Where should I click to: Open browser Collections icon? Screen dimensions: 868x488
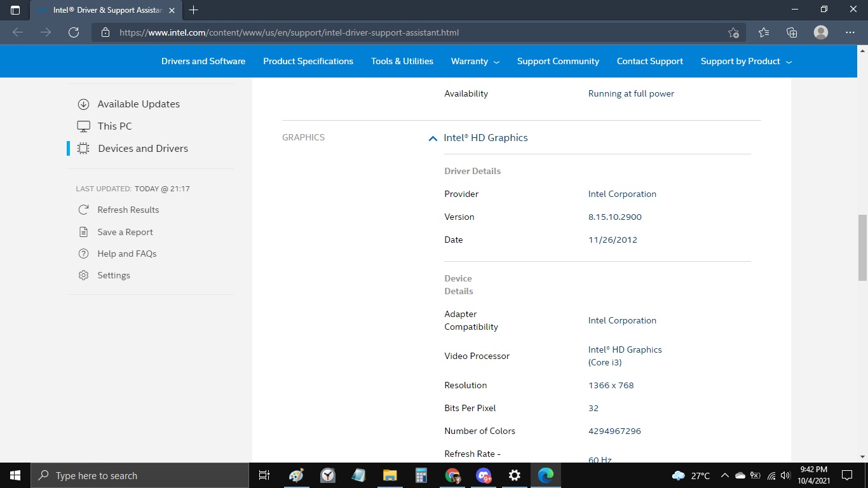click(792, 32)
